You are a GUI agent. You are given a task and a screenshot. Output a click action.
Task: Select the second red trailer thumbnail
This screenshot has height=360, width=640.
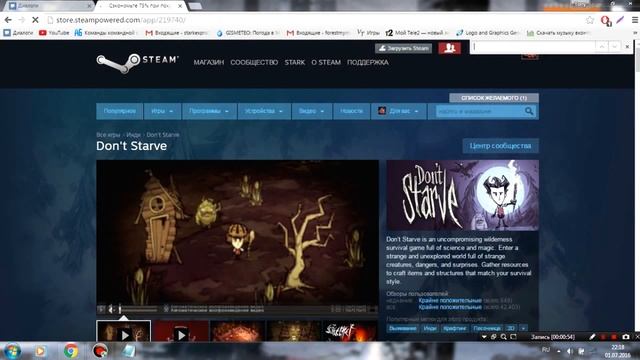181,331
